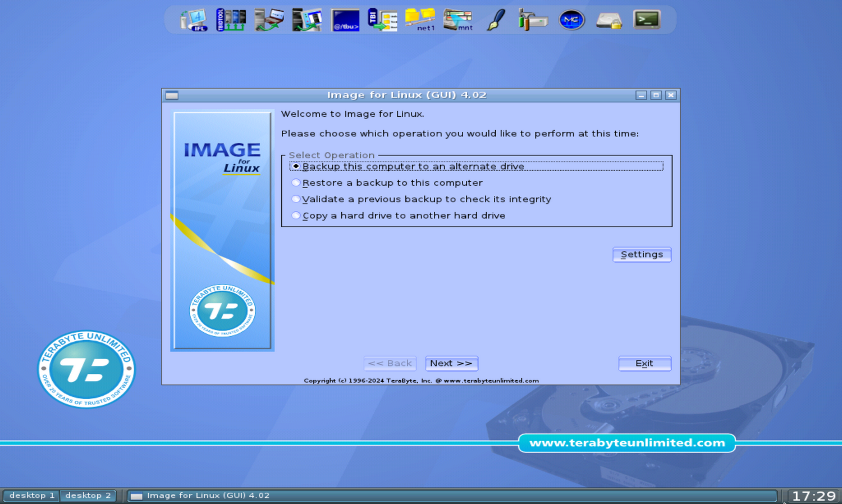Click the Next >> button
Viewport: 842px width, 504px height.
tap(451, 363)
